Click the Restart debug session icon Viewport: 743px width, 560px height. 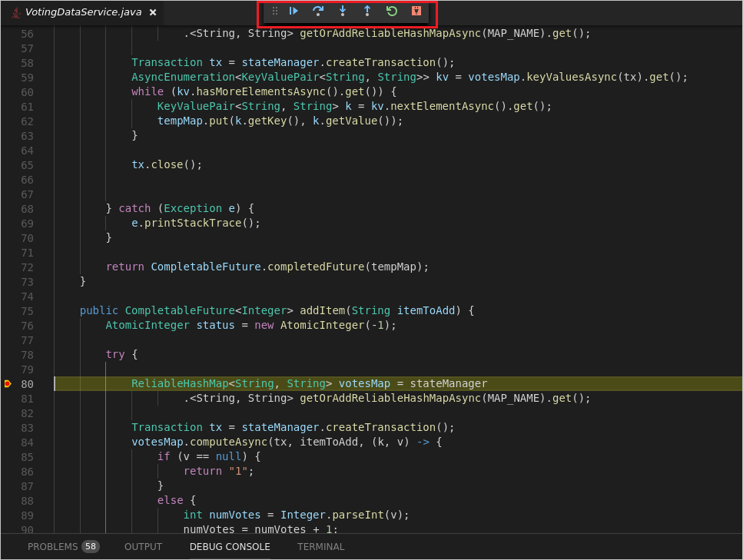click(x=391, y=11)
